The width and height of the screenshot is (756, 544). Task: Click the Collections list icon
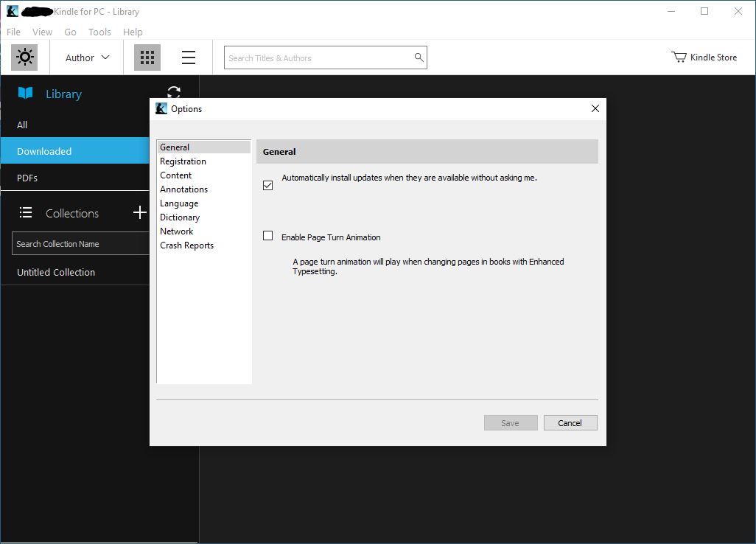point(26,212)
